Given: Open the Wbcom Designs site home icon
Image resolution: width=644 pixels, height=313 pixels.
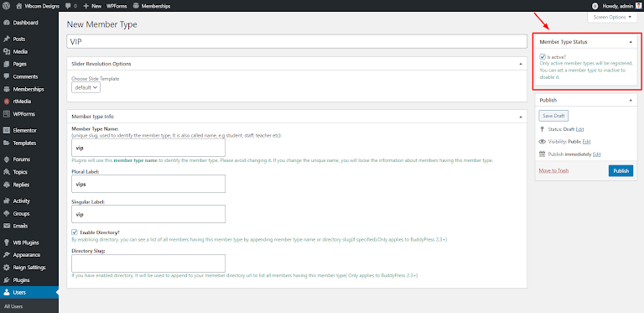Looking at the screenshot, I should click(x=19, y=6).
